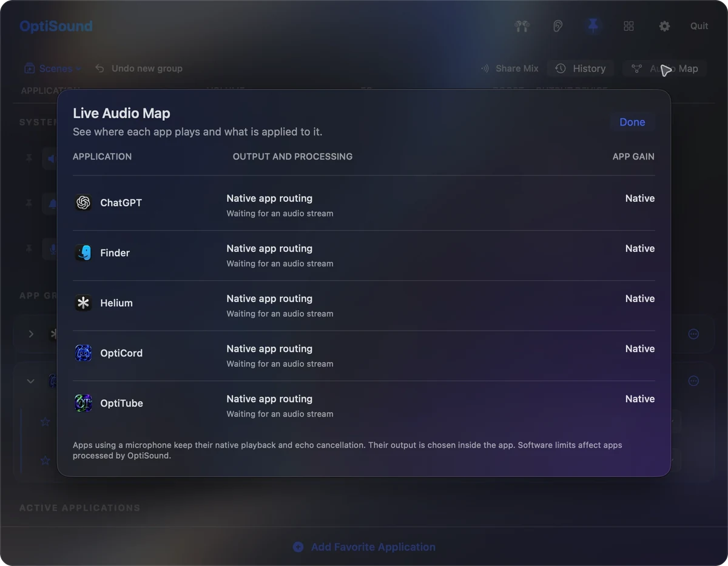This screenshot has height=566, width=728.
Task: Open more options on collapsed group row
Action: coord(693,334)
